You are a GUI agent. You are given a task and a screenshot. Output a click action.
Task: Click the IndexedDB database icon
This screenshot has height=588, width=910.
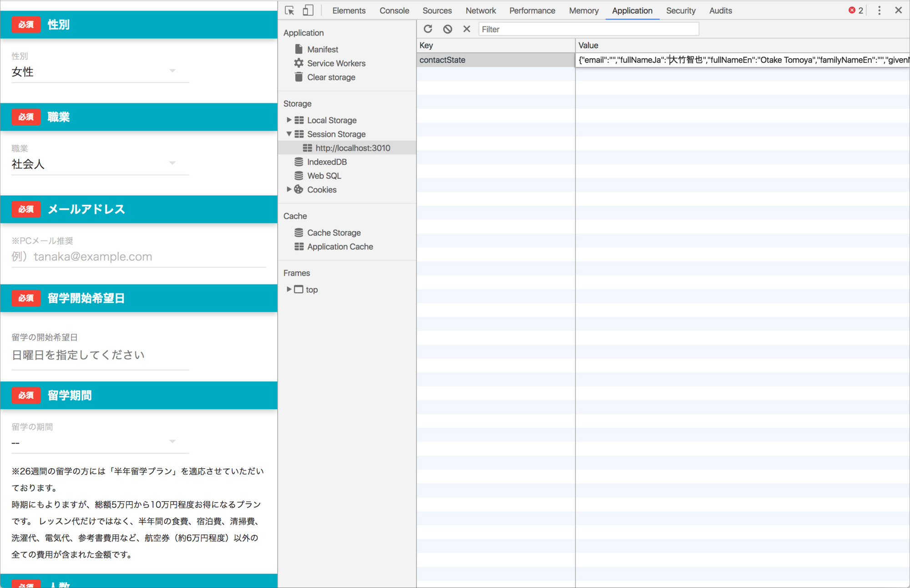tap(298, 162)
